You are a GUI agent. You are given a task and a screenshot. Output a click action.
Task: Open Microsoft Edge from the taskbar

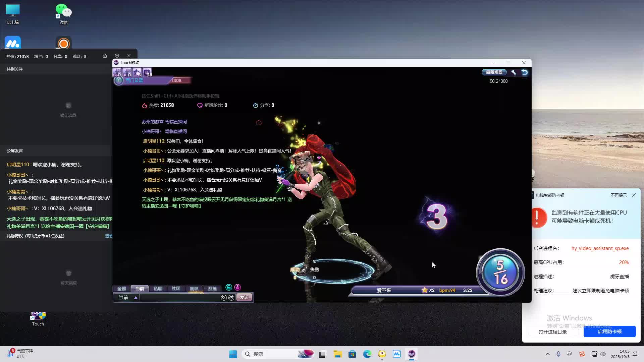point(367,354)
